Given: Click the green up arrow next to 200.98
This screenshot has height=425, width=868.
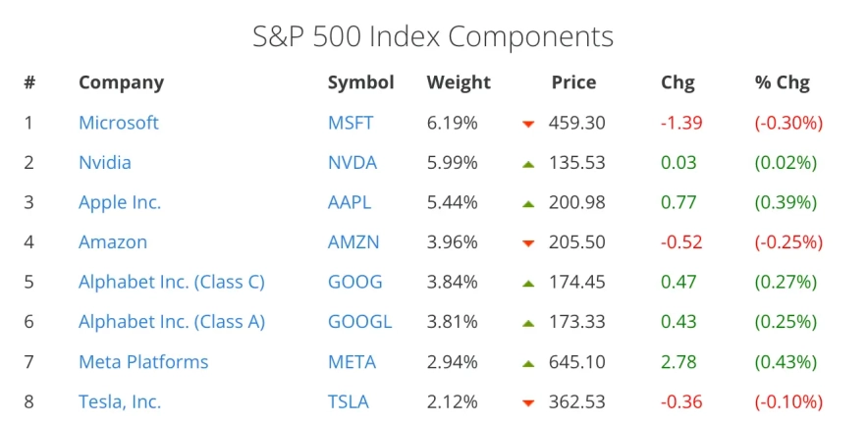Looking at the screenshot, I should (528, 203).
